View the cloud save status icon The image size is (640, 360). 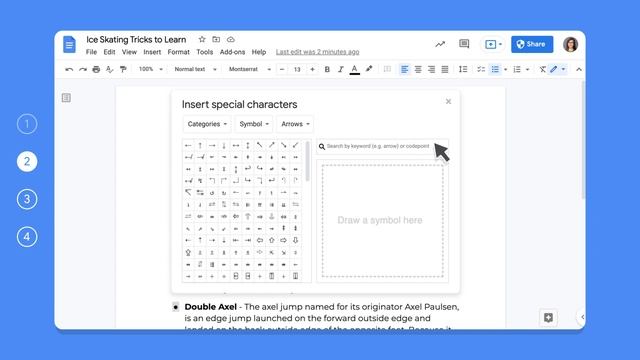231,39
